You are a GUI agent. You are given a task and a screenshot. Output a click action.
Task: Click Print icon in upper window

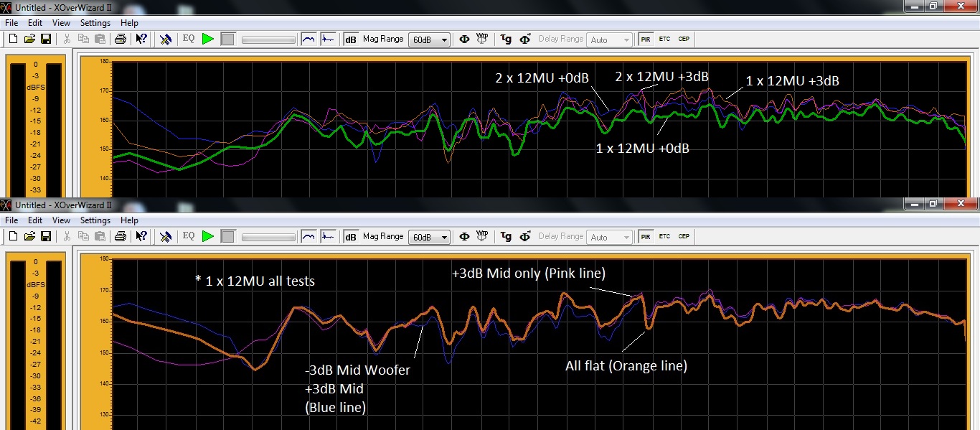[121, 39]
